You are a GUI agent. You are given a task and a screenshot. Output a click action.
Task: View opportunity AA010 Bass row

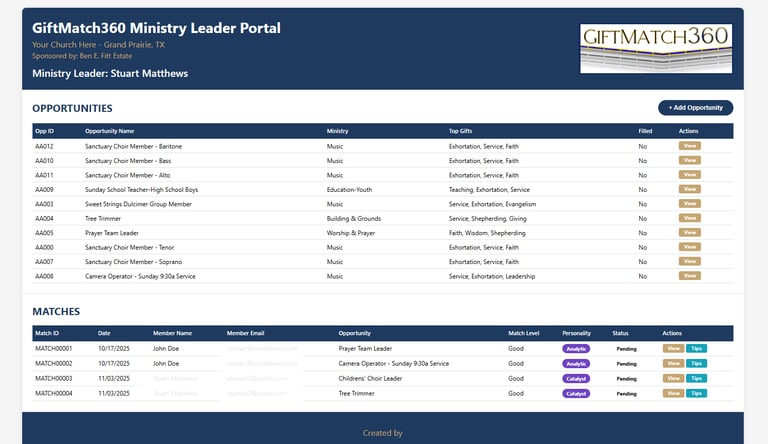pyautogui.click(x=690, y=160)
